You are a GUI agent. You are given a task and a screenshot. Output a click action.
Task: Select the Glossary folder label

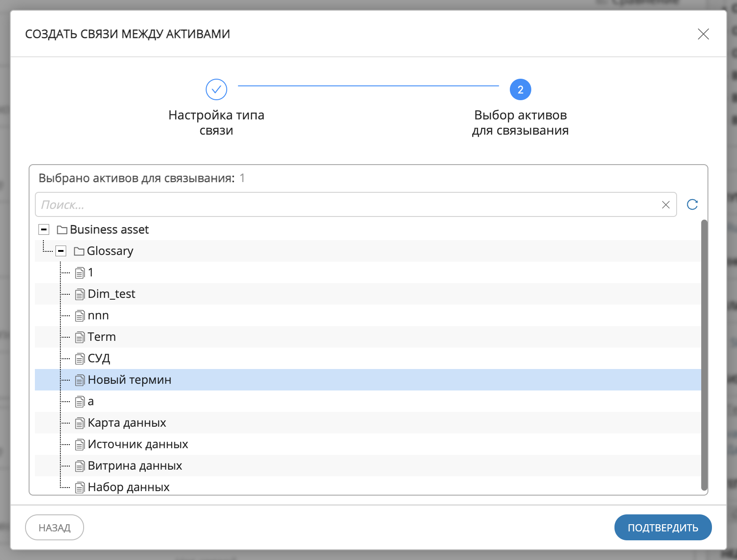point(110,251)
